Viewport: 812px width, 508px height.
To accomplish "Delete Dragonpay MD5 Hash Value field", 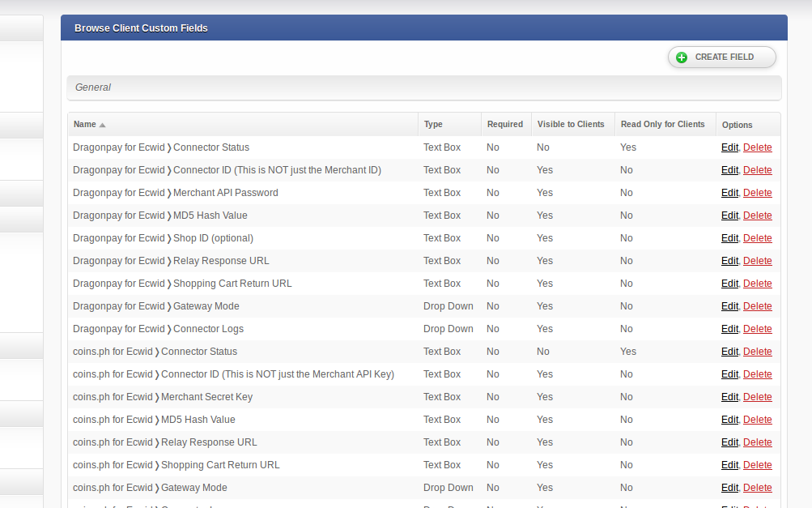I will pyautogui.click(x=757, y=216).
